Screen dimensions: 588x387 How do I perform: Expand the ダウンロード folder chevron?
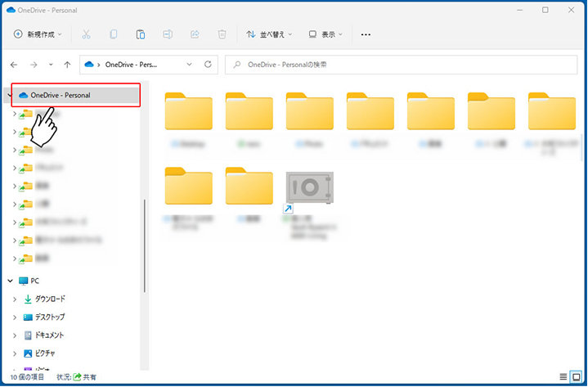tap(15, 299)
